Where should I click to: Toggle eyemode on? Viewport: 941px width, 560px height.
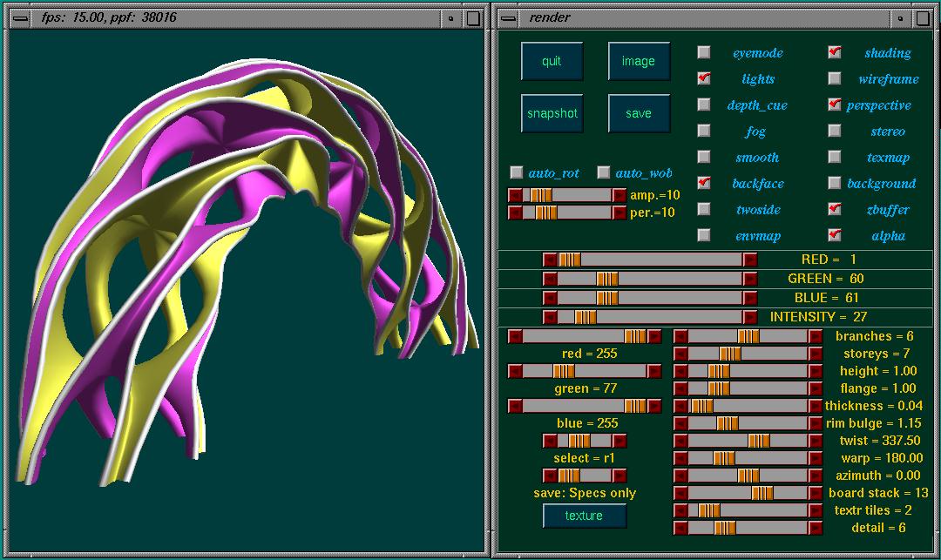click(x=703, y=52)
